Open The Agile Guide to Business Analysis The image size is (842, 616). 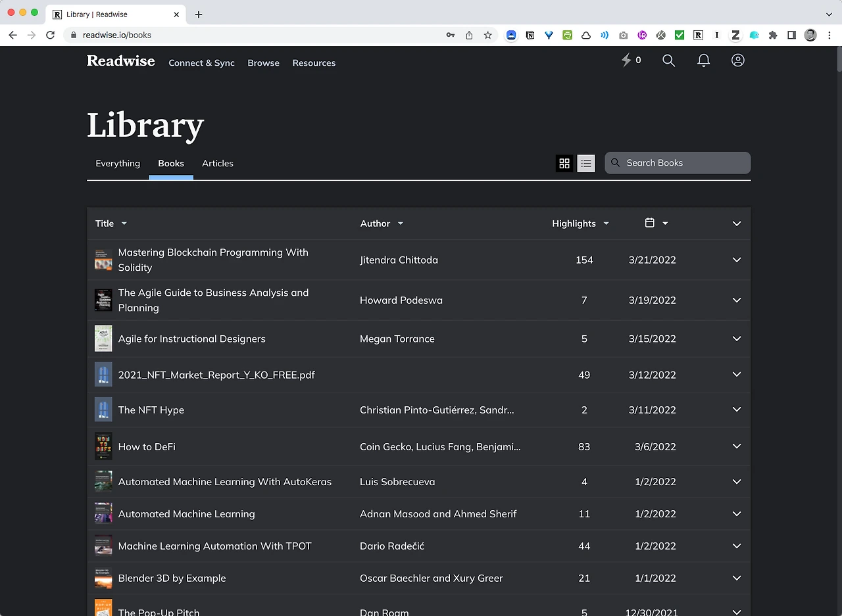click(x=213, y=300)
